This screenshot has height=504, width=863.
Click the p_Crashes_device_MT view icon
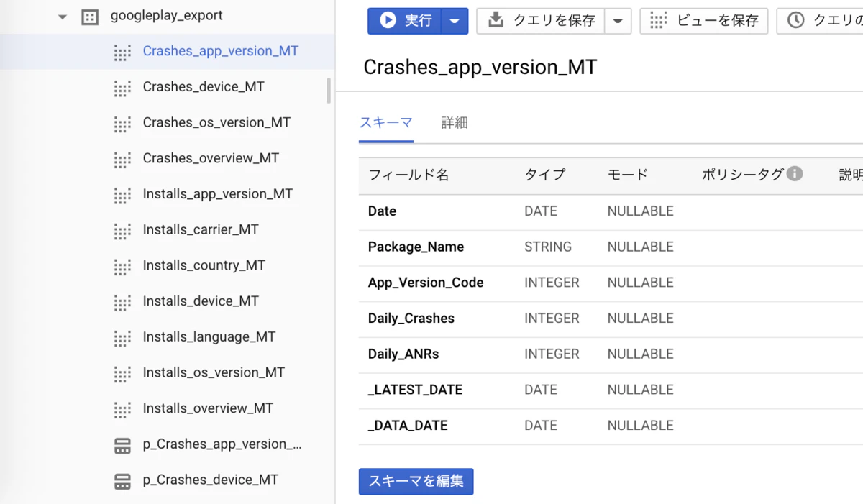[x=122, y=481]
